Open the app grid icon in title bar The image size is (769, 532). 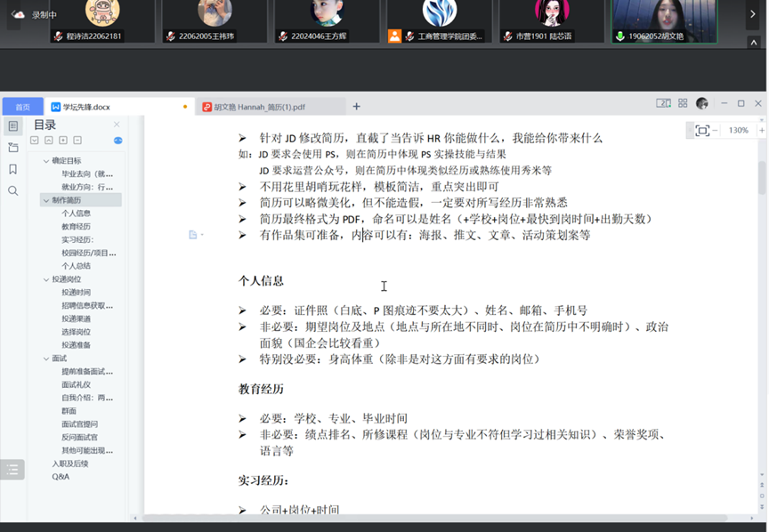click(683, 104)
